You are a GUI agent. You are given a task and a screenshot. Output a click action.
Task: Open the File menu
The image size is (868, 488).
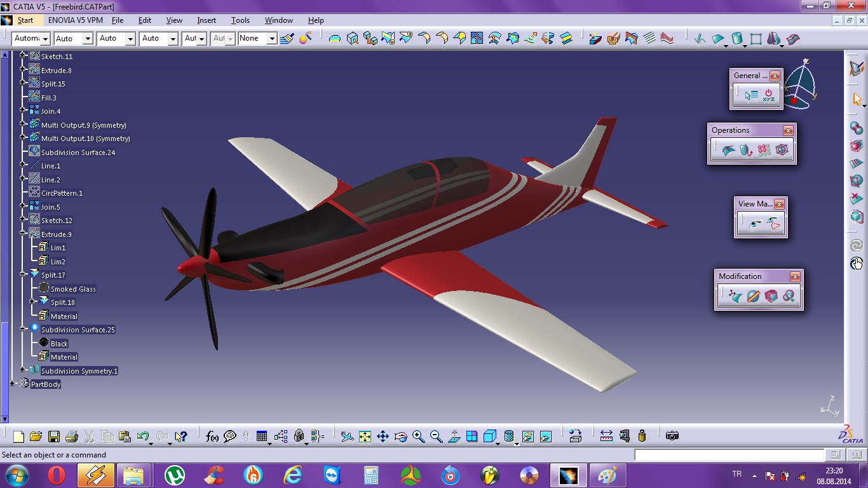[x=118, y=20]
